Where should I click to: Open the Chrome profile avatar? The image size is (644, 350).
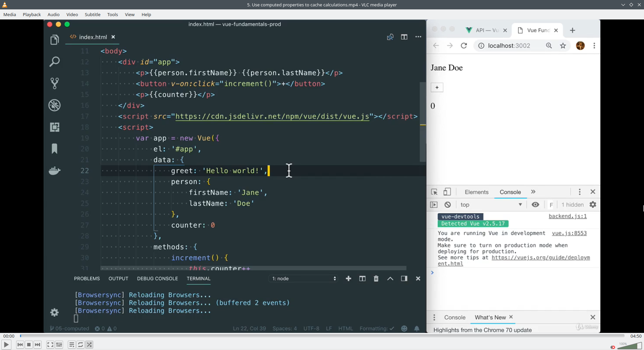580,46
